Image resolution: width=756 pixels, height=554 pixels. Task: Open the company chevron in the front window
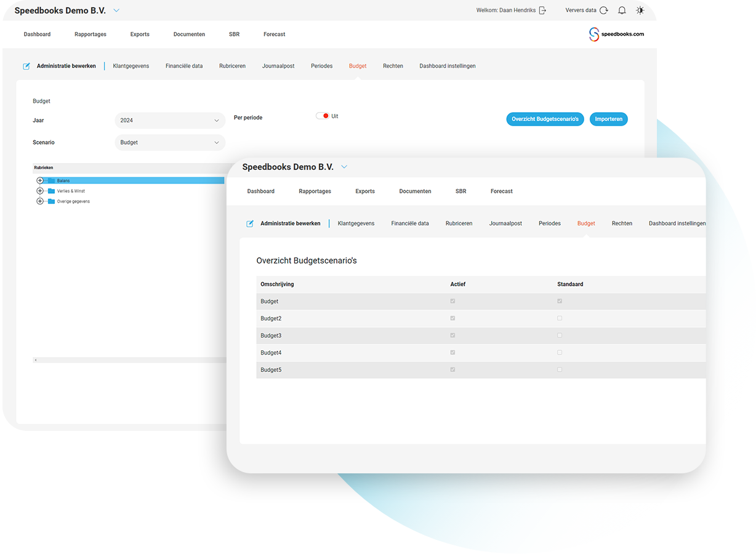[x=344, y=167]
